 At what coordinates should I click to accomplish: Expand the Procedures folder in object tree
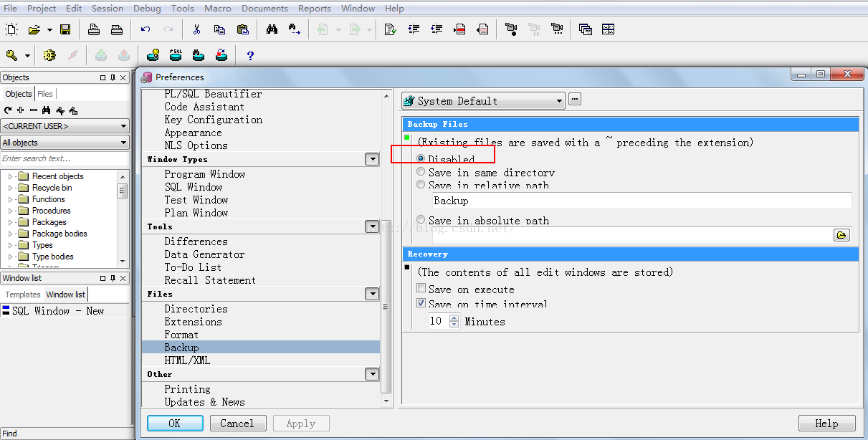[x=11, y=211]
